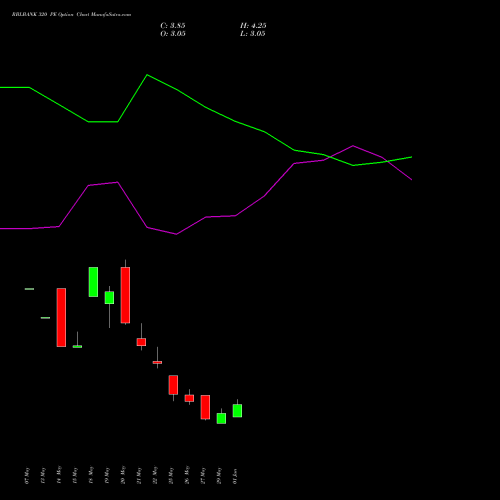Select the green candle above 29 May

pyautogui.click(x=221, y=418)
